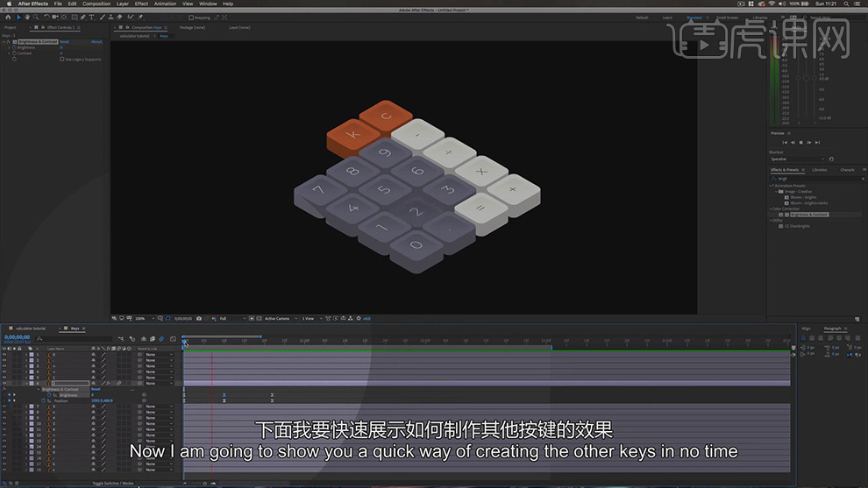Switch to the Project panel tab
The height and width of the screenshot is (488, 868).
point(10,28)
